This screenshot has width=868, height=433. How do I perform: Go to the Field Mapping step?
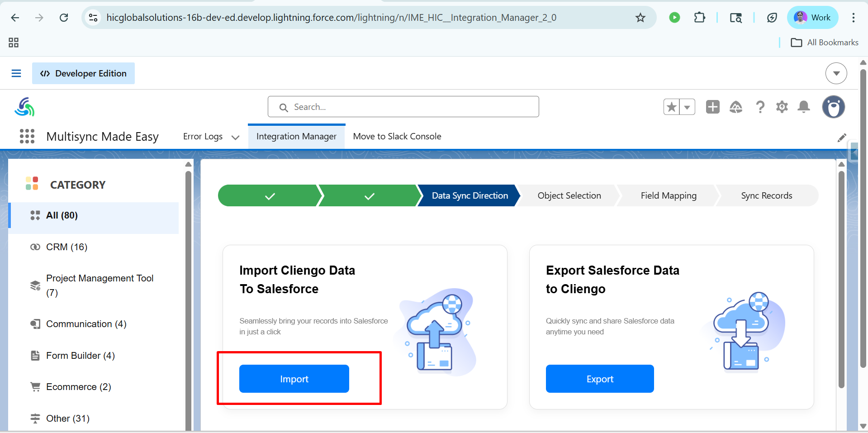coord(669,195)
